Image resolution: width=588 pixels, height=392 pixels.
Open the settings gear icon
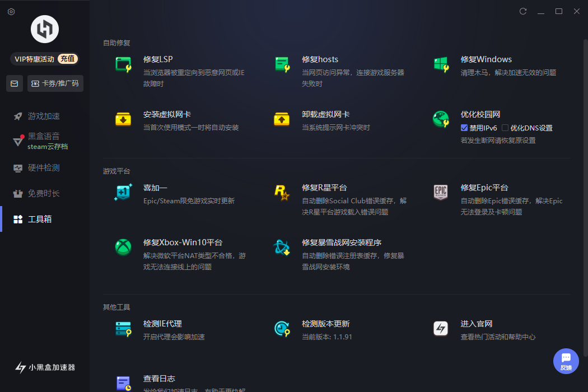tap(11, 12)
